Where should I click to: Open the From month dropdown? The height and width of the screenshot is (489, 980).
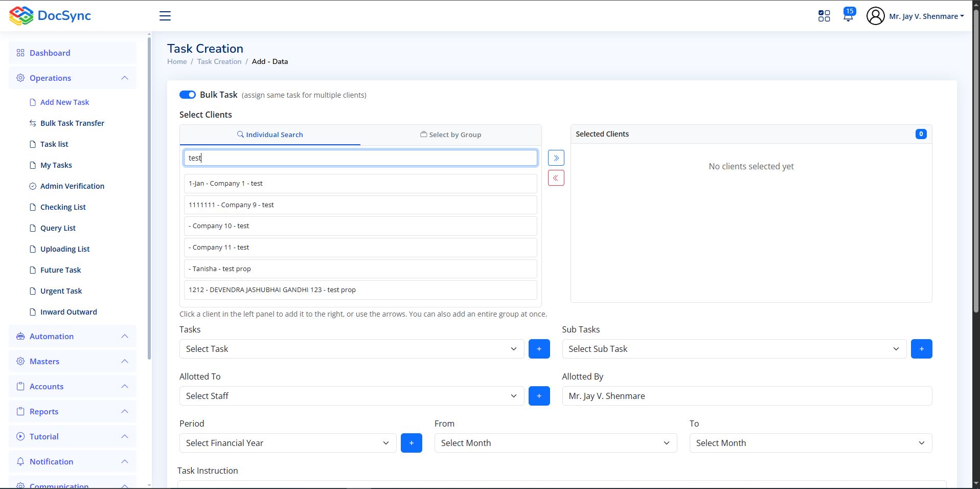coord(556,443)
